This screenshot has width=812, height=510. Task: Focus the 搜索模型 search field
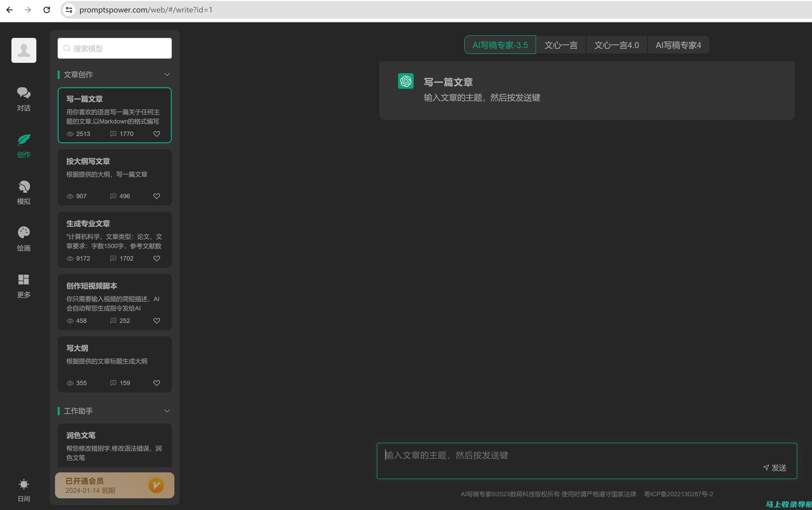click(115, 48)
